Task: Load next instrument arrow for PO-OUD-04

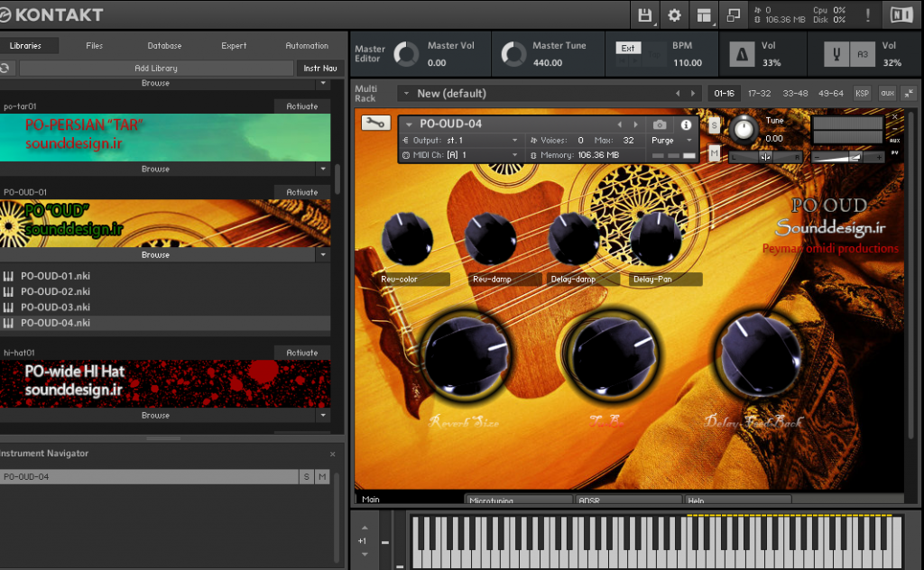Action: click(x=635, y=124)
